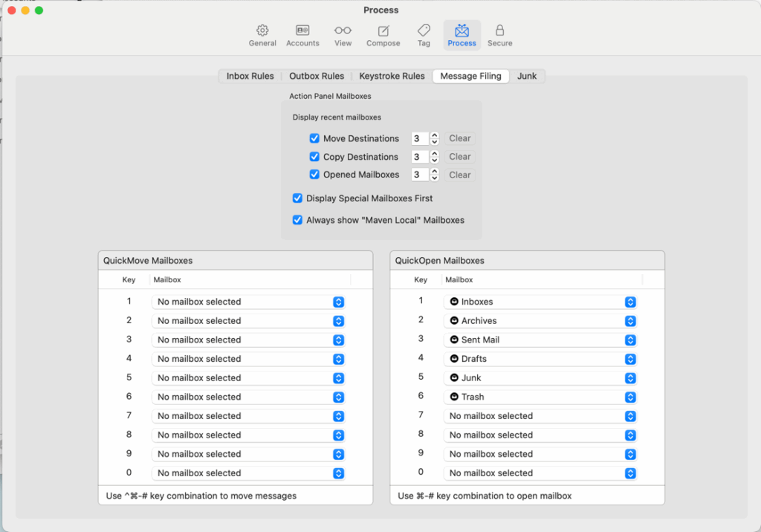Image resolution: width=761 pixels, height=532 pixels.
Task: Switch to the Inbox Rules tab
Action: point(250,77)
